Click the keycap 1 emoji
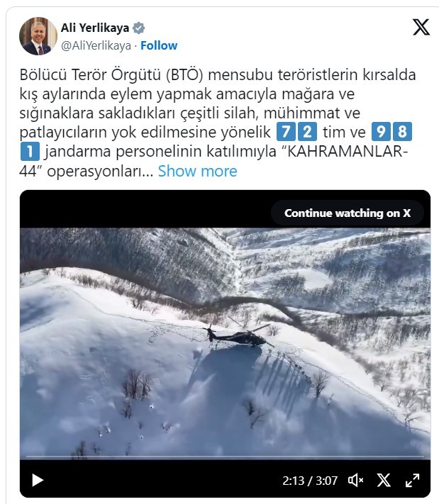 pyautogui.click(x=30, y=152)
